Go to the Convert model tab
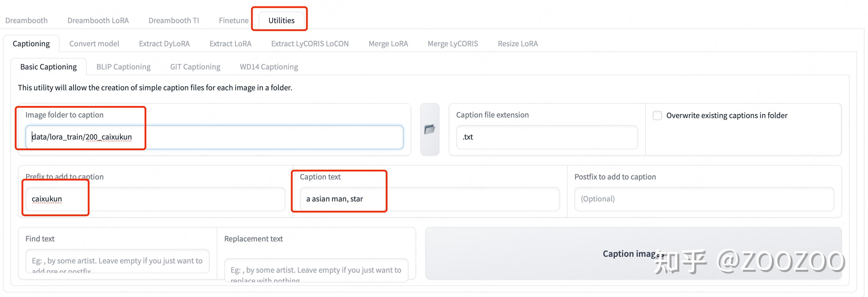Screen dimensions: 868x297 click(94, 44)
